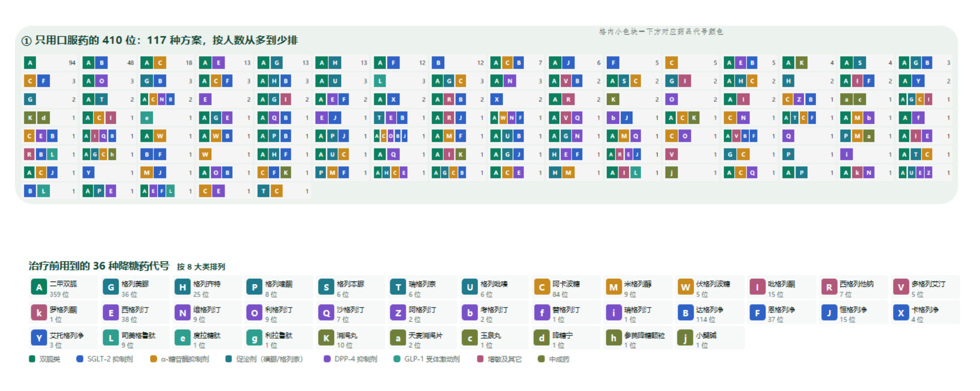Click the H tile next to 格列齐特
This screenshot has width=980, height=391.
click(182, 288)
